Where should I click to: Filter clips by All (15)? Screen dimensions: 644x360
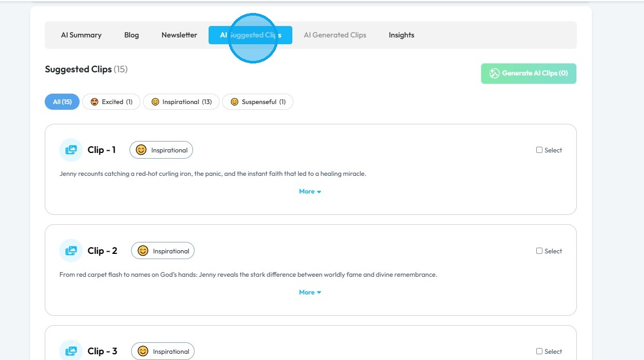62,102
